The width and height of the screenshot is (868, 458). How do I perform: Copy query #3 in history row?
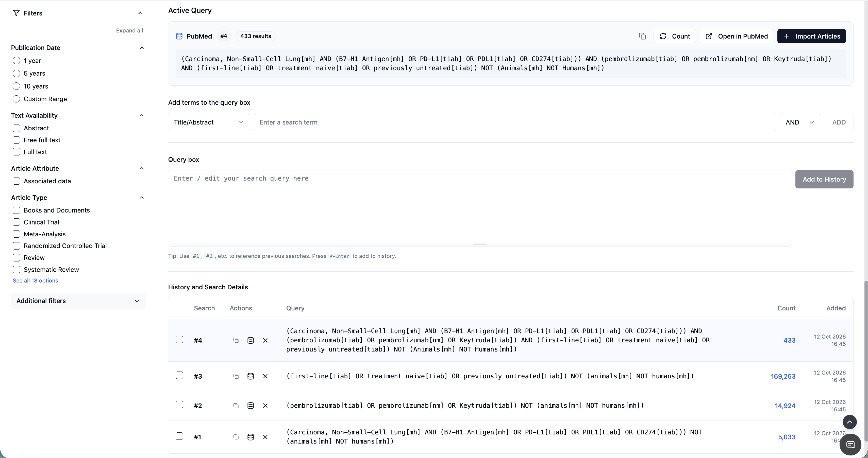point(236,376)
